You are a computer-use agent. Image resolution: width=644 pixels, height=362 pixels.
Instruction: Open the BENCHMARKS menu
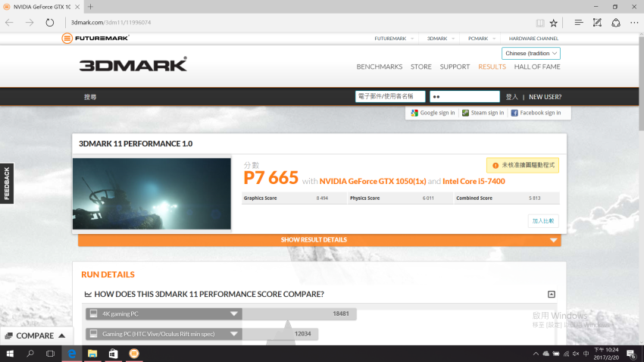(x=379, y=67)
